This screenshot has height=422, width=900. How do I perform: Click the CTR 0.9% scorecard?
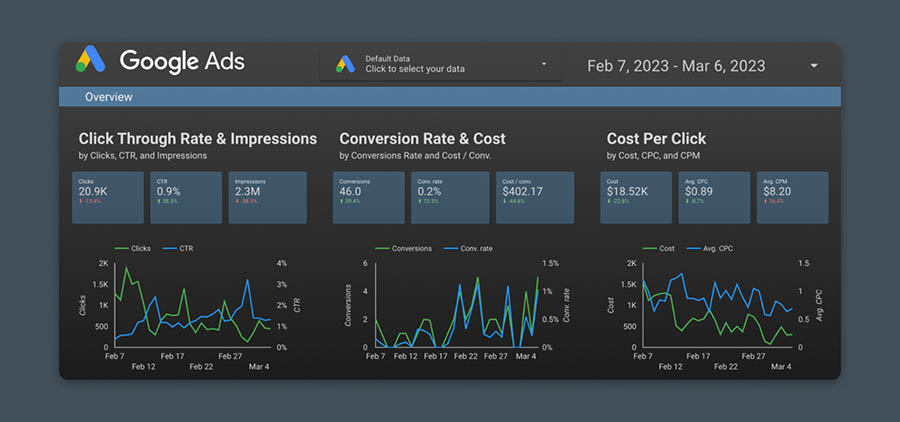pyautogui.click(x=186, y=196)
